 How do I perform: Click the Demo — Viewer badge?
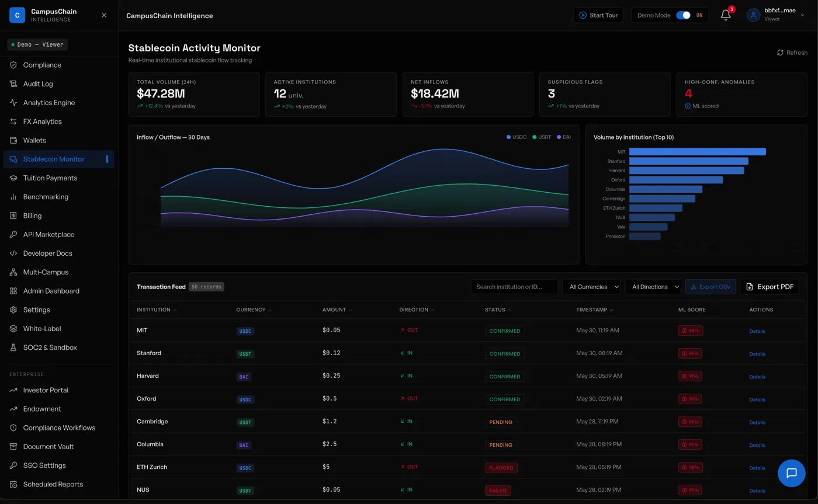click(38, 44)
